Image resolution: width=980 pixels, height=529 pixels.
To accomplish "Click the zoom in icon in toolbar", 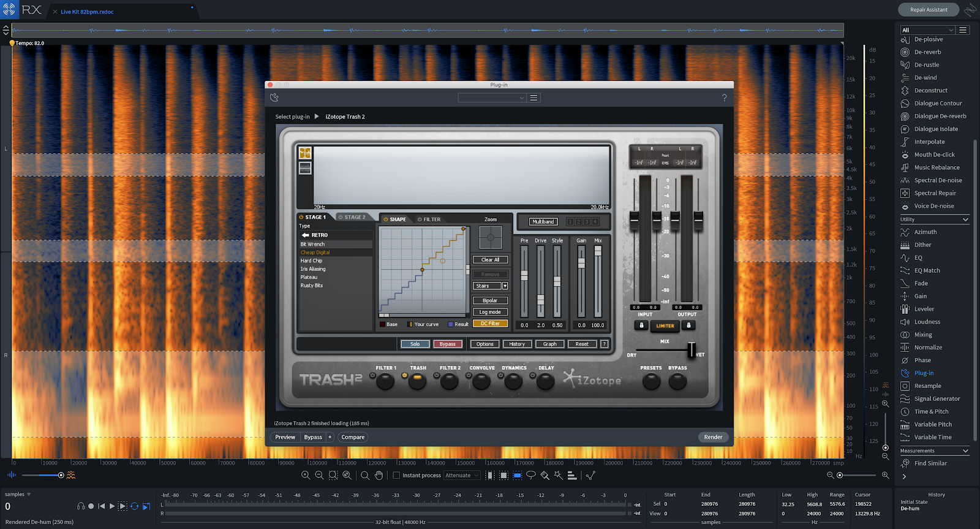I will pos(306,475).
